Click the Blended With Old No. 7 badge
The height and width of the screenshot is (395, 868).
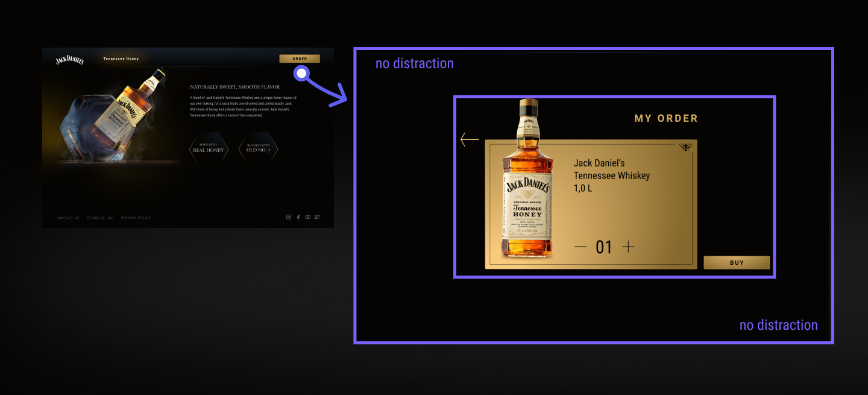[258, 148]
